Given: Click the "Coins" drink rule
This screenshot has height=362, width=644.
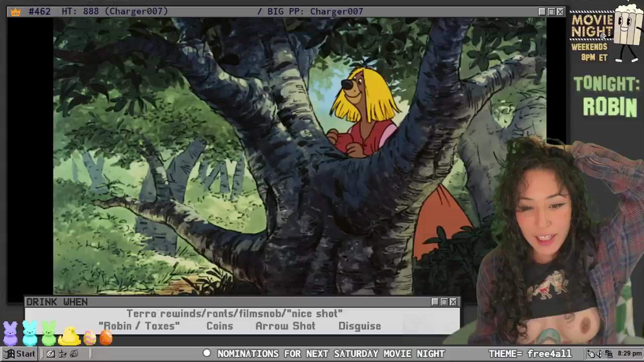Looking at the screenshot, I should coord(220,326).
